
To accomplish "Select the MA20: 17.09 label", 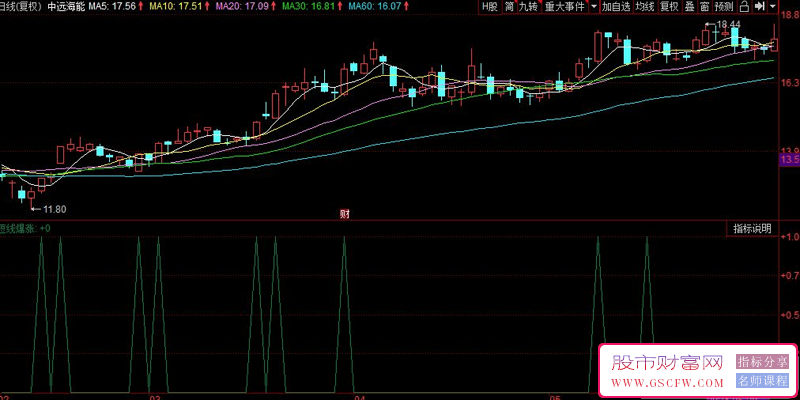I will point(242,7).
